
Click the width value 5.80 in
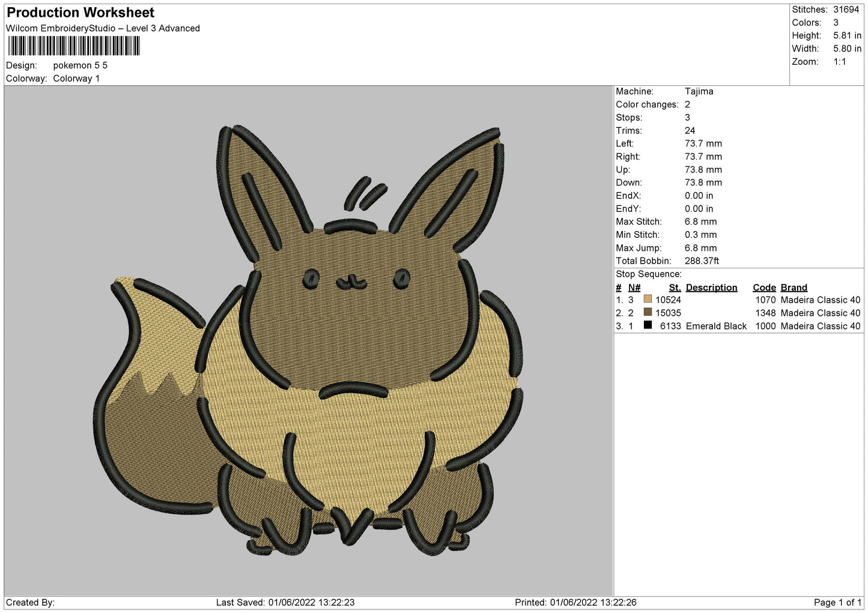coord(847,49)
